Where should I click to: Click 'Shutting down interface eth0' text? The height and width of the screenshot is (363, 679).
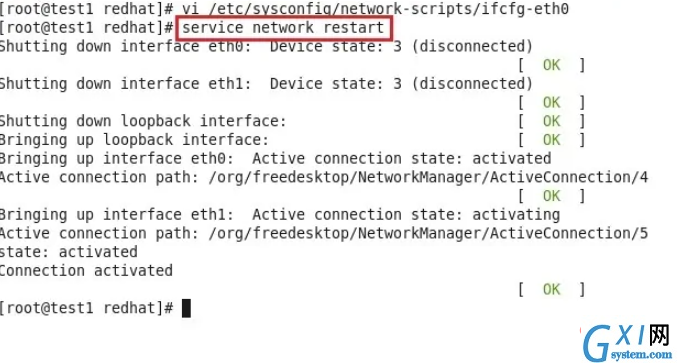[125, 47]
